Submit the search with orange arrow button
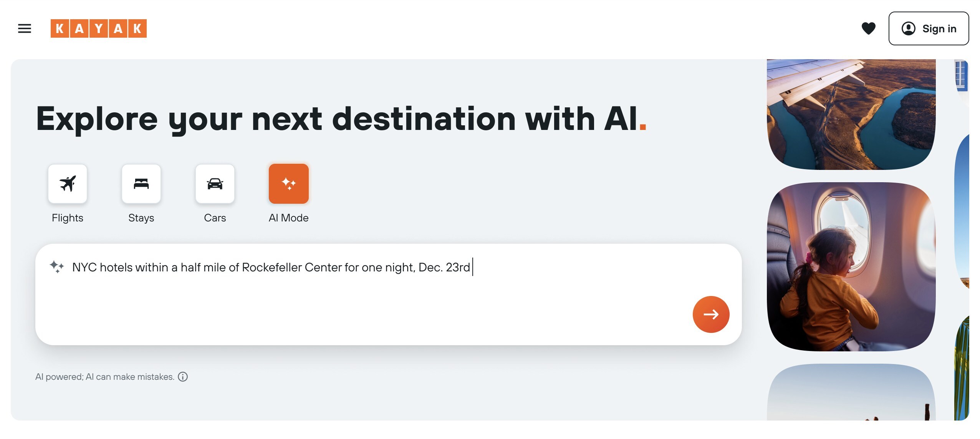Viewport: 980px width, 439px height. pos(711,314)
